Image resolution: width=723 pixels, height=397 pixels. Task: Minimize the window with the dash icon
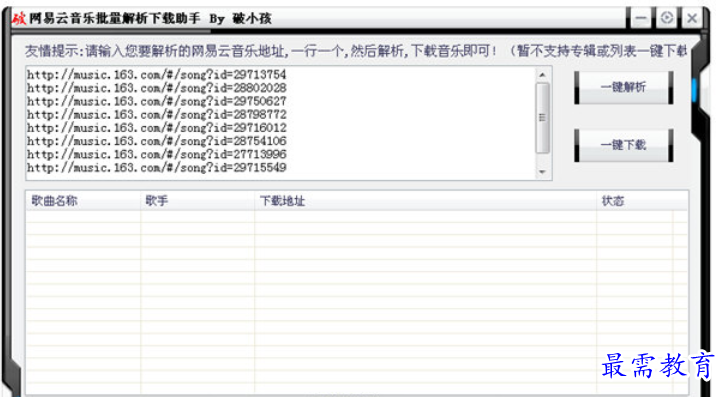click(x=641, y=18)
